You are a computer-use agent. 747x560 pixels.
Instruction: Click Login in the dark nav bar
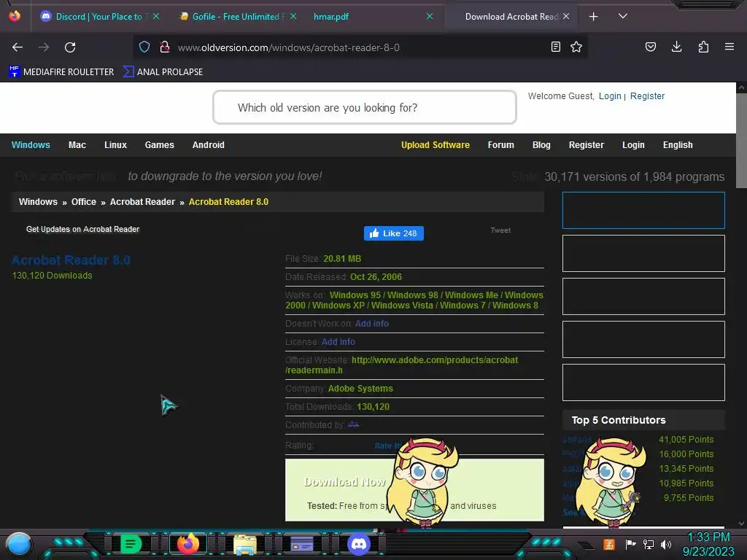[633, 145]
